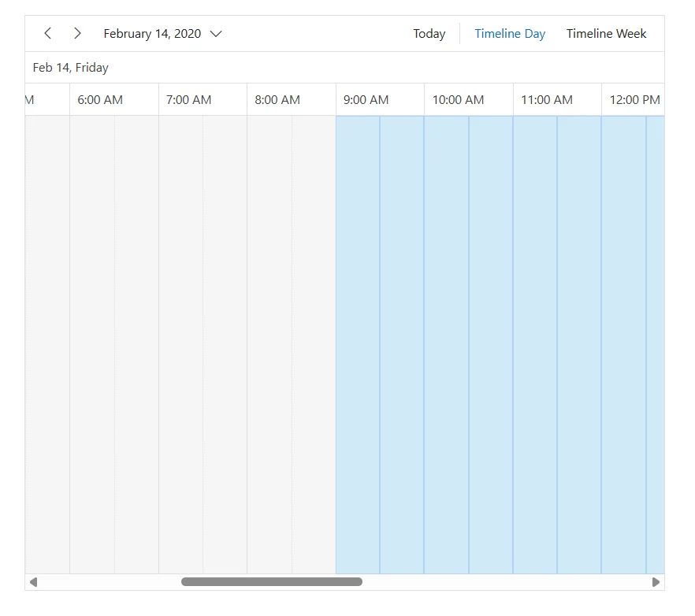Screen dimensions: 695x616
Task: Click the horizontal scrollbar thumb
Action: [x=272, y=582]
